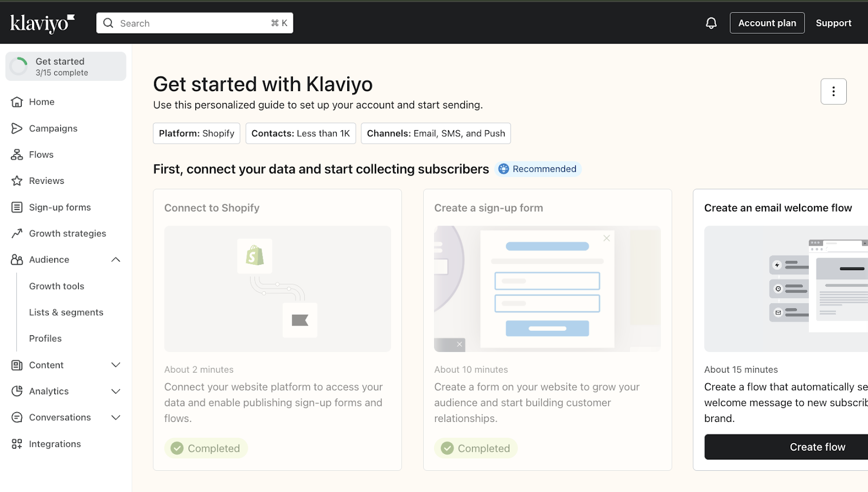The image size is (868, 492).
Task: Open the notifications bell
Action: click(711, 23)
